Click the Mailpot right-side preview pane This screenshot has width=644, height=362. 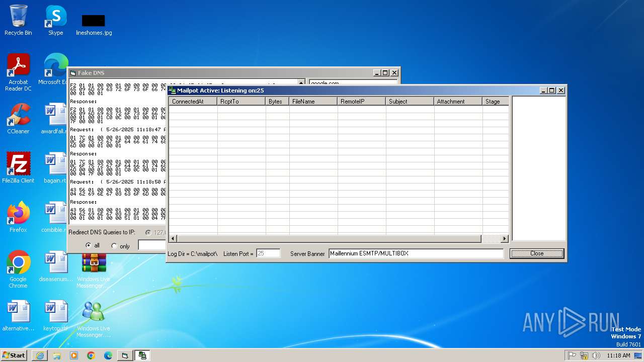tap(539, 168)
